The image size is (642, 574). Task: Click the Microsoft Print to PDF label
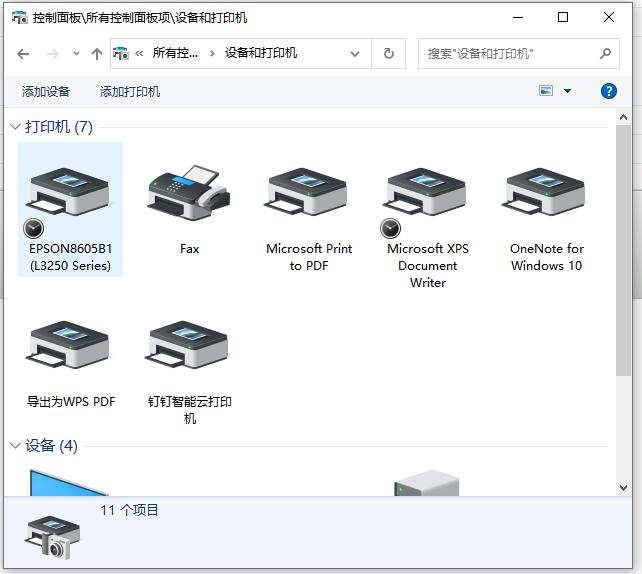[309, 257]
